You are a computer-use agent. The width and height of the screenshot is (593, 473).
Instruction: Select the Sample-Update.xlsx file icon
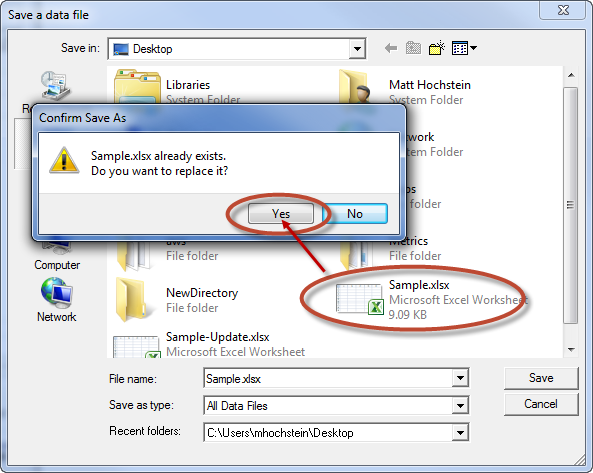click(136, 346)
